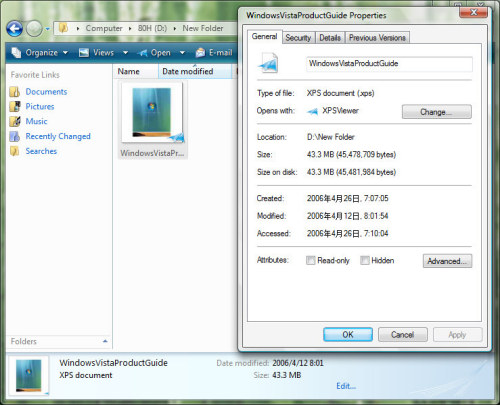This screenshot has height=405, width=500.
Task: Click the Size value 43.3 MB in details pane
Action: click(287, 375)
